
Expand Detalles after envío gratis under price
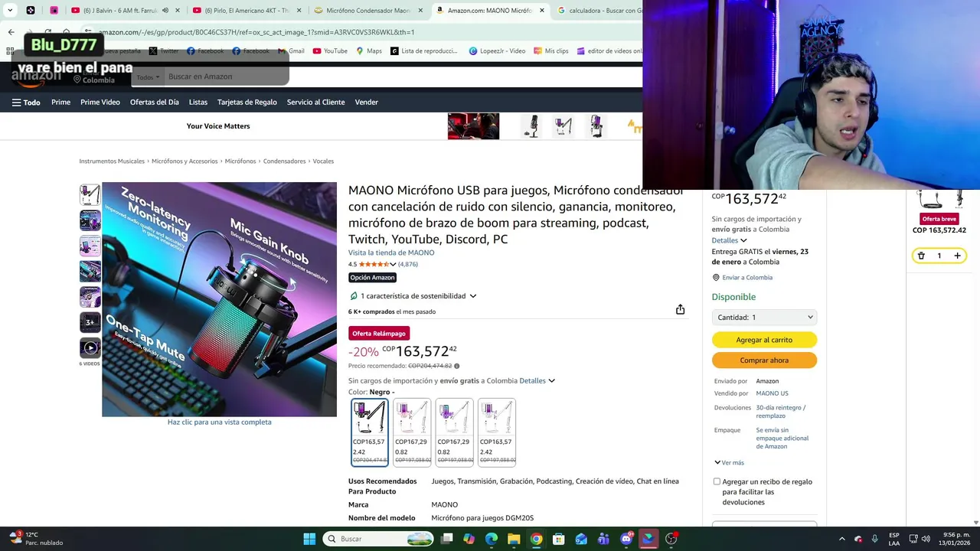(537, 380)
